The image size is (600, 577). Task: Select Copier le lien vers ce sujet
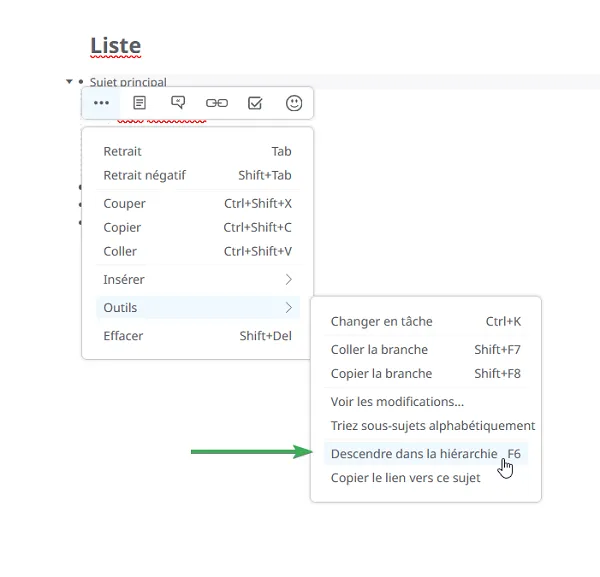[x=426, y=478]
